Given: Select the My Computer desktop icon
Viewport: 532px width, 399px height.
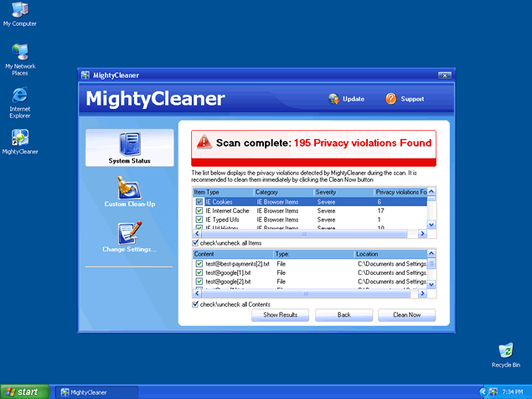Looking at the screenshot, I should click(x=19, y=11).
